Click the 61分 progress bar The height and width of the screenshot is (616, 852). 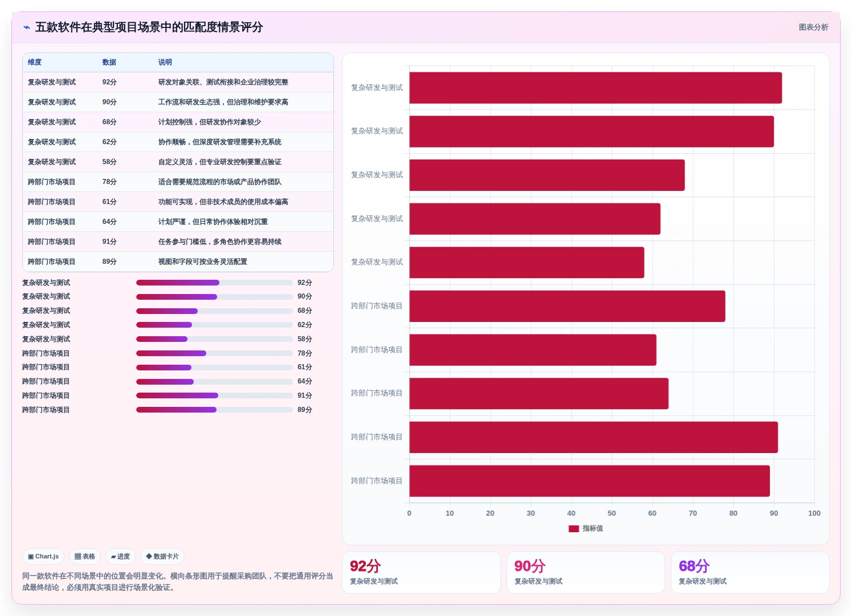pos(214,368)
